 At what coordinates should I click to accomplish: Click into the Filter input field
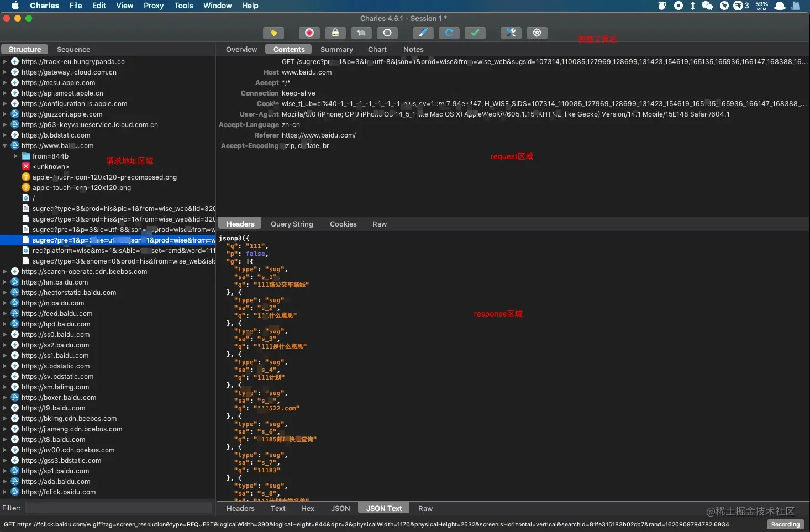[119, 508]
